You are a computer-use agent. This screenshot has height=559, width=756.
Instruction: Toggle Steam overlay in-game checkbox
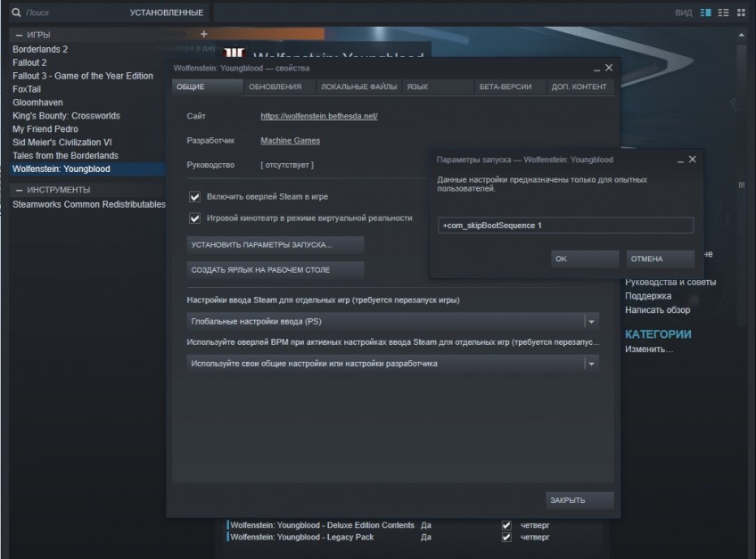pyautogui.click(x=194, y=197)
